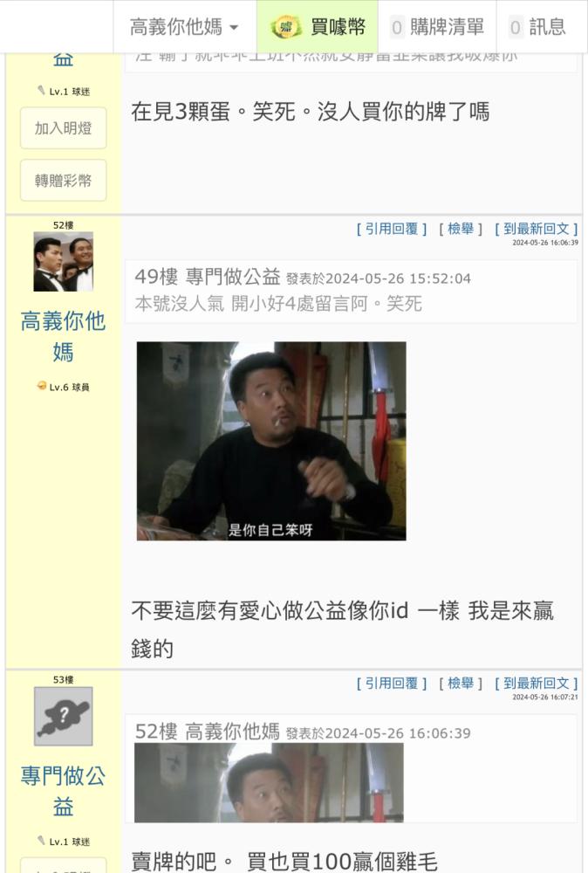Click 引用回覆 on the 52樓 post
The height and width of the screenshot is (873, 588).
[x=392, y=229]
